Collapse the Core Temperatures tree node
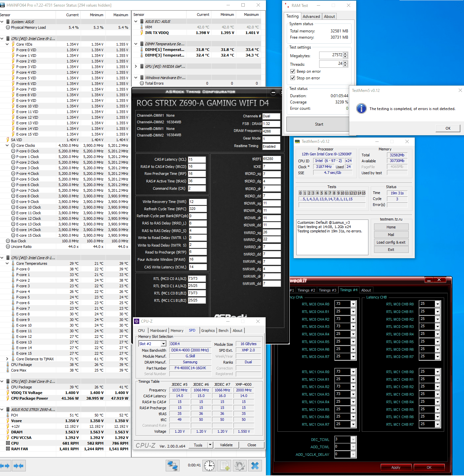Viewport: 464px width, 476px height. pyautogui.click(x=7, y=263)
